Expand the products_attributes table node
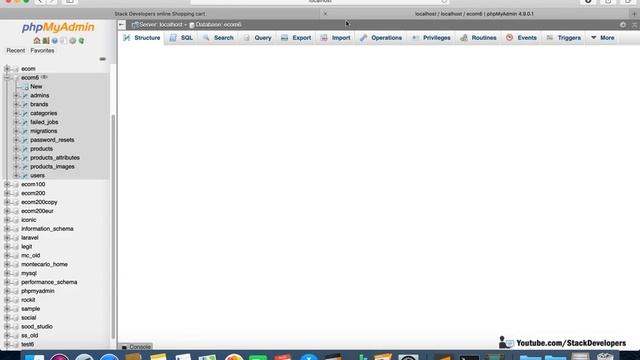 [x=16, y=158]
